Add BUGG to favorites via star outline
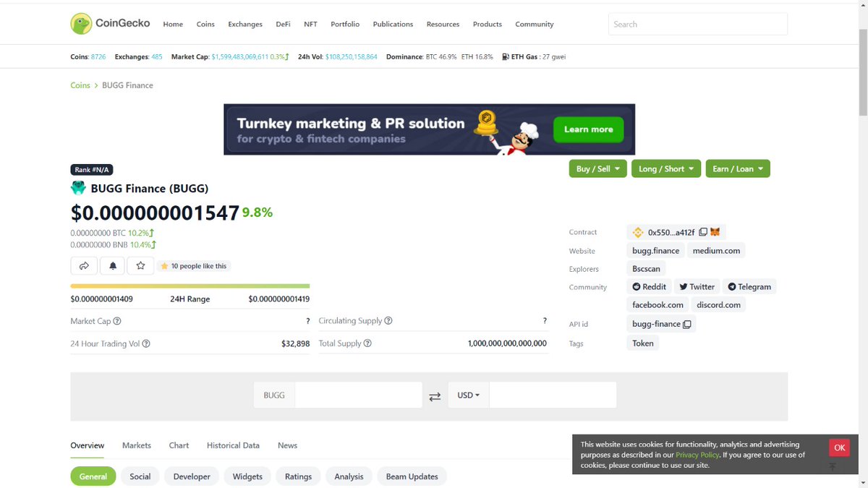Viewport: 868px width, 488px height. coord(140,266)
